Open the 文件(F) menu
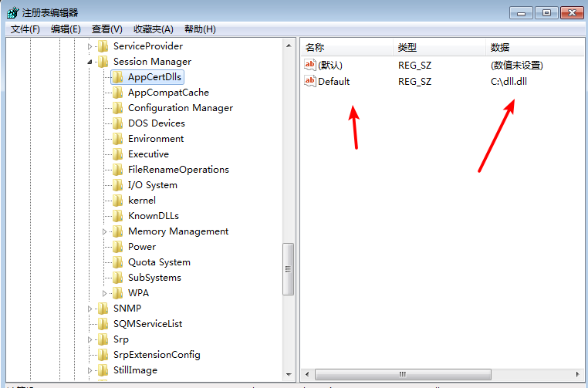The height and width of the screenshot is (388, 588). pos(25,29)
